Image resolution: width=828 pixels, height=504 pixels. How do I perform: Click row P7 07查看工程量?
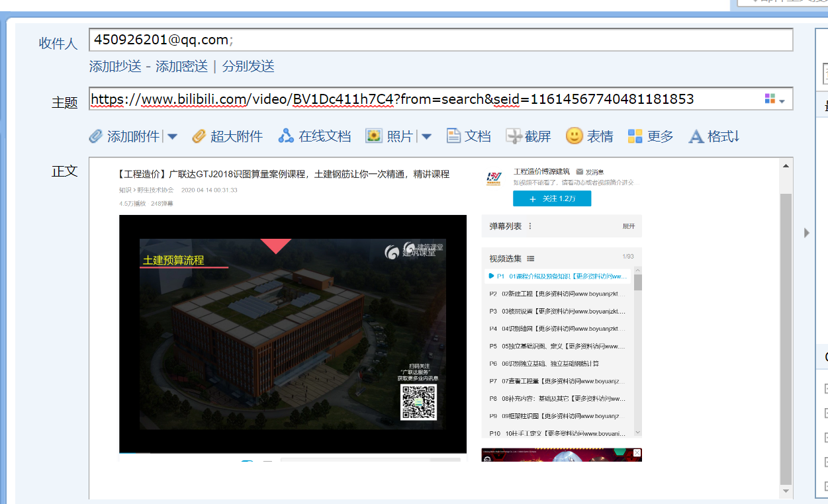click(558, 381)
